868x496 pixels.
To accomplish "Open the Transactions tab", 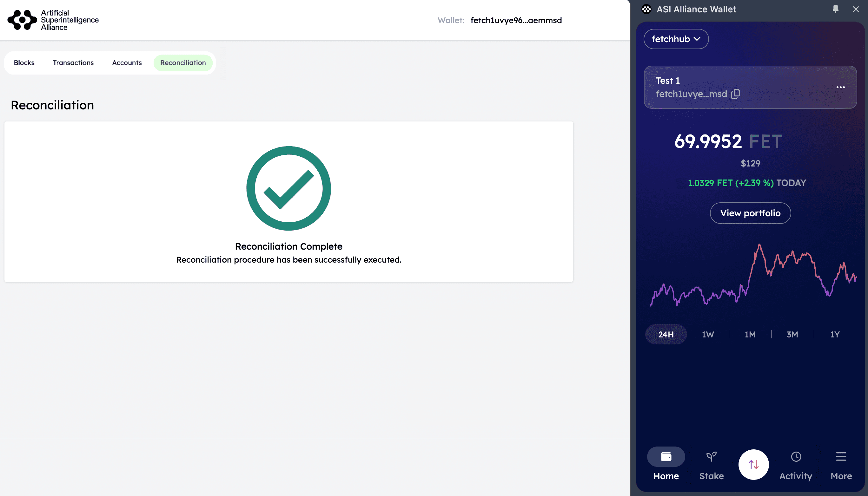I will pos(73,63).
